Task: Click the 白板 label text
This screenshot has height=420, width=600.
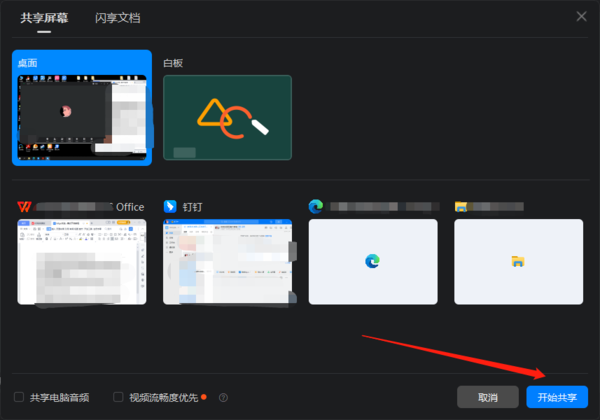Action: click(173, 63)
